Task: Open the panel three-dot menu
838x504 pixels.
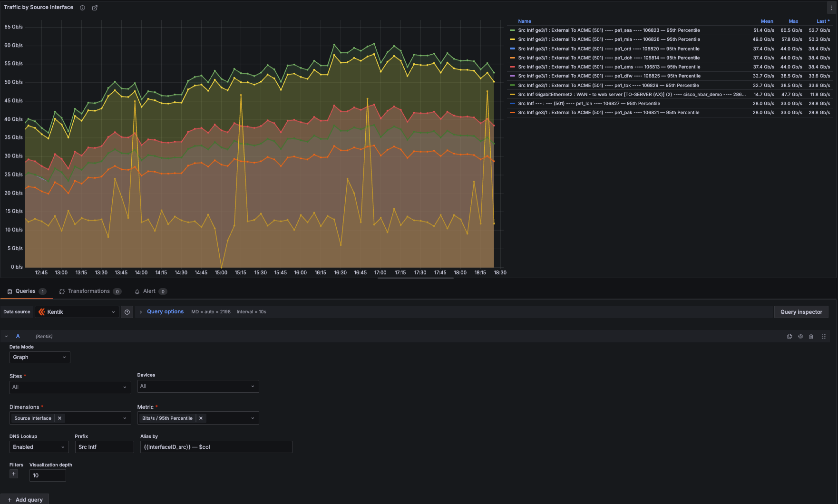Action: 831,8
